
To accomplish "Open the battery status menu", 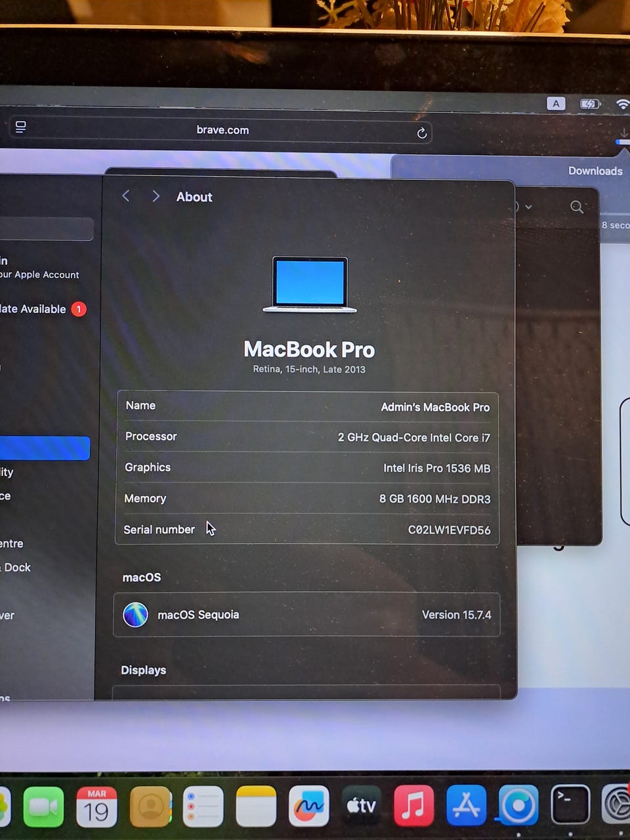I will click(x=590, y=104).
